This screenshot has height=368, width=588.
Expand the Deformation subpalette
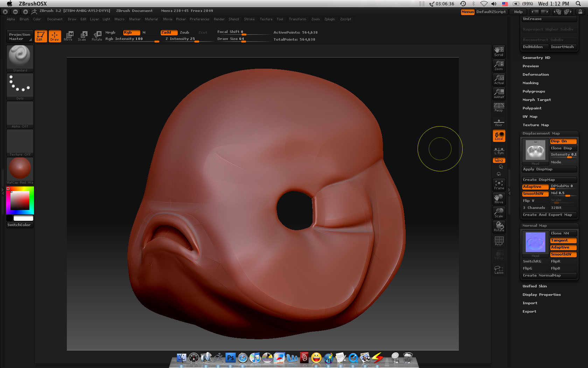pos(535,75)
